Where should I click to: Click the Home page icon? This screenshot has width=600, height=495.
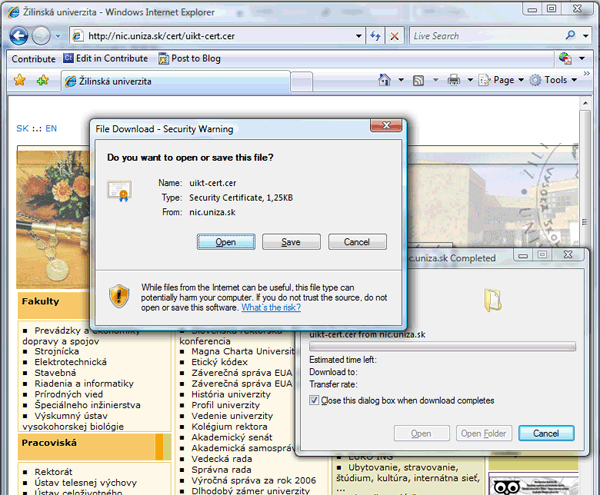385,80
